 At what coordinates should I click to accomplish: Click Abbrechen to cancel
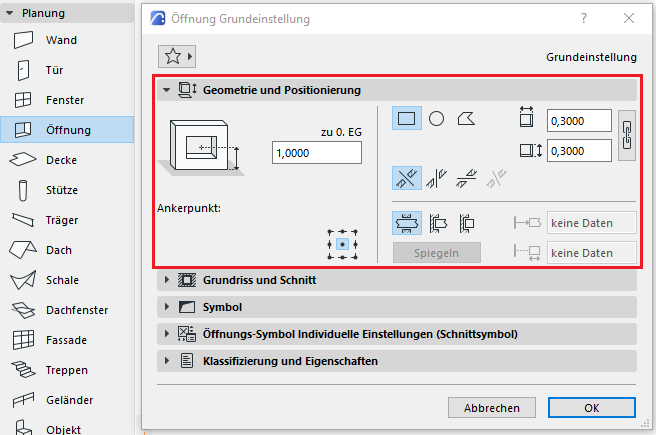tap(491, 408)
